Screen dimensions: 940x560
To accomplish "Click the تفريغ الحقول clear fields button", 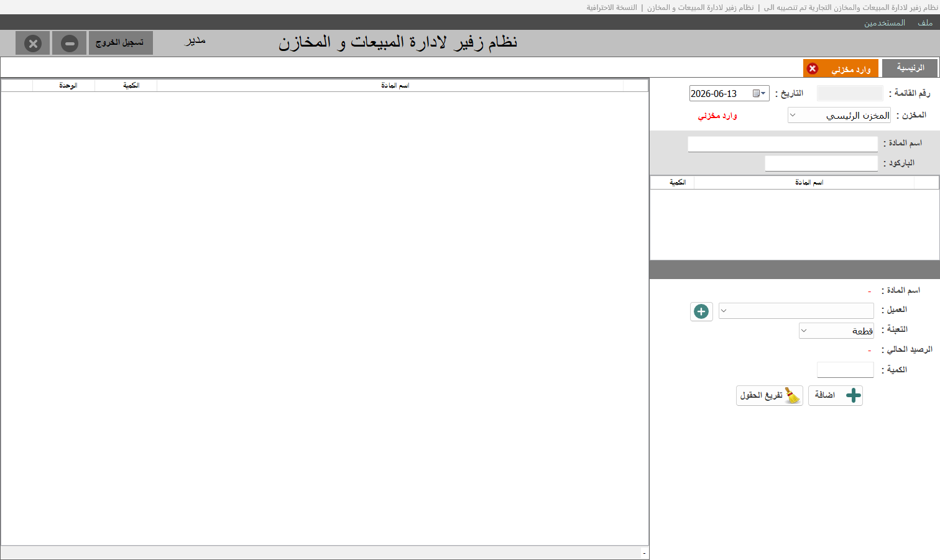I will pyautogui.click(x=770, y=395).
